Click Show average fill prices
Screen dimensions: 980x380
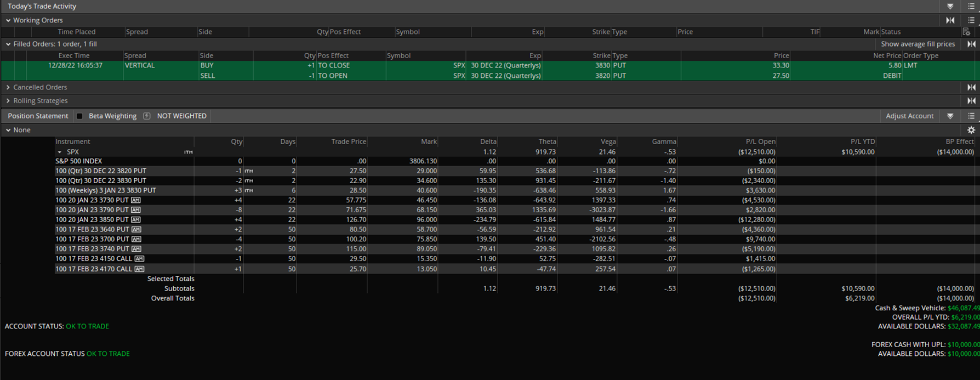point(918,44)
